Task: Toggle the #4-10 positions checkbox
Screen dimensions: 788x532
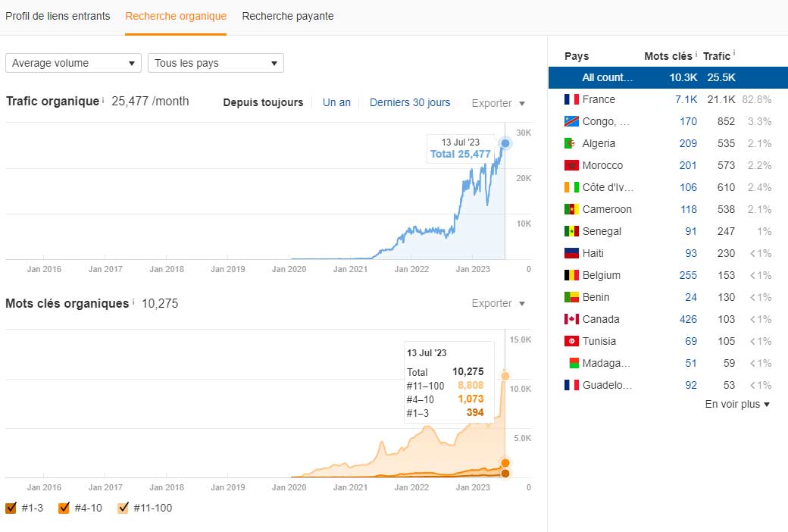Action: (64, 508)
